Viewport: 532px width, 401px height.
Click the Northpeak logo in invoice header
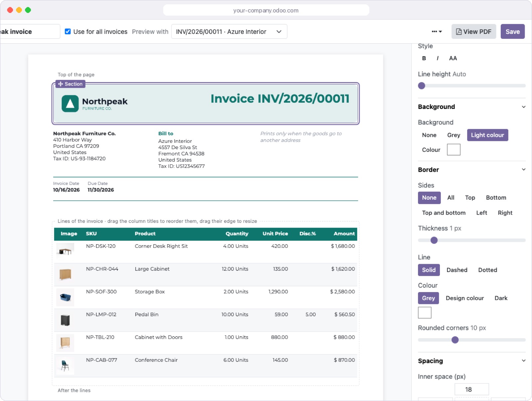tap(94, 103)
